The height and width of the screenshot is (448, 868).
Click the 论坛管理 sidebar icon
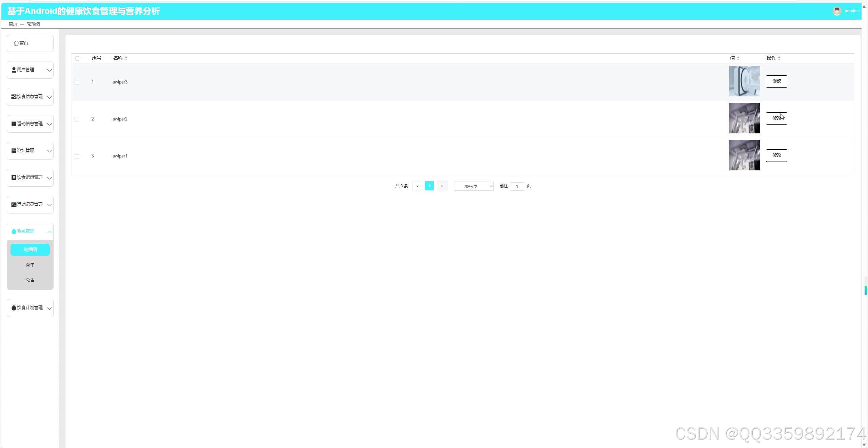point(14,151)
